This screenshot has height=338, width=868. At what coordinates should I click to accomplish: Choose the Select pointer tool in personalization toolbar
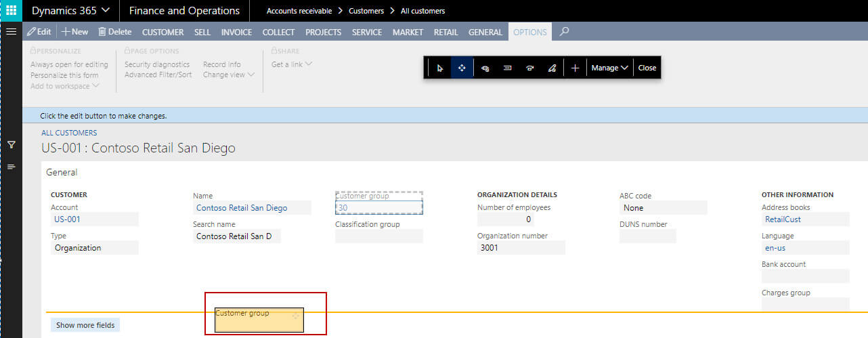click(440, 68)
